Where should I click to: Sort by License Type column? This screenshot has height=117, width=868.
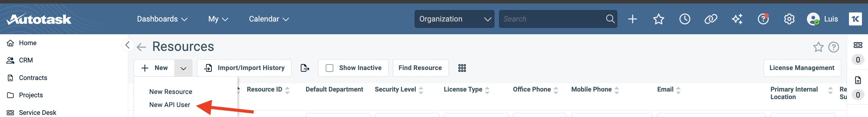point(467,90)
